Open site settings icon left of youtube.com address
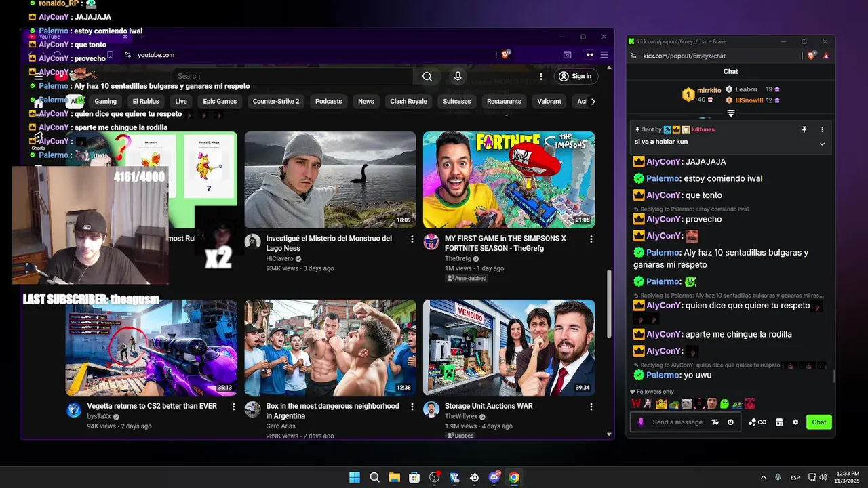The width and height of the screenshot is (868, 488). (x=127, y=55)
